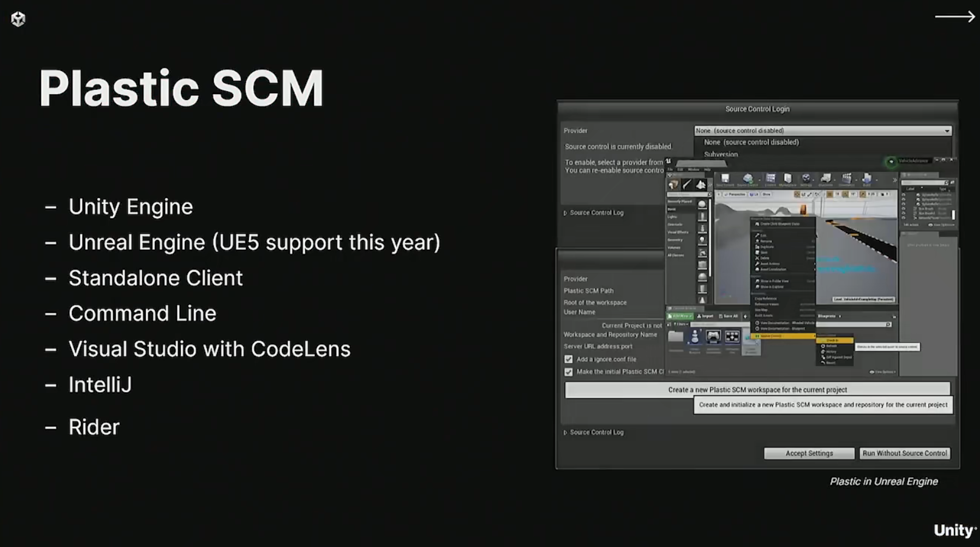Click Marketplace icon in Unreal toolbar
980x547 pixels.
787,180
